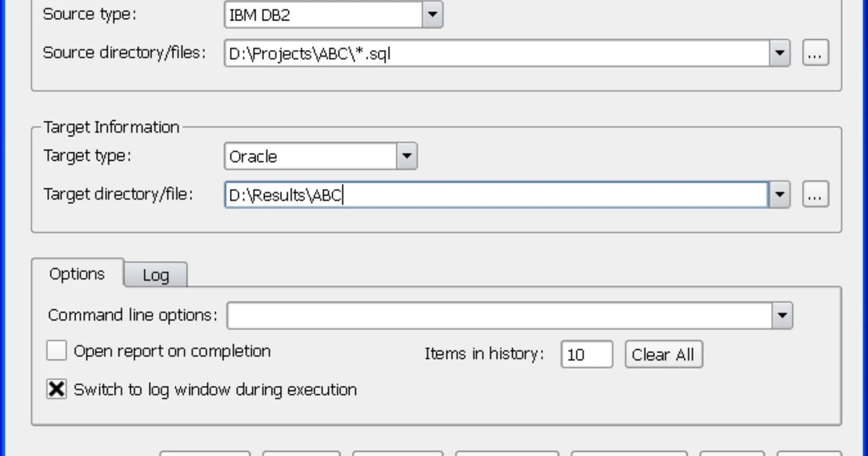
Task: Browse for source files with the ... button
Action: pyautogui.click(x=815, y=53)
